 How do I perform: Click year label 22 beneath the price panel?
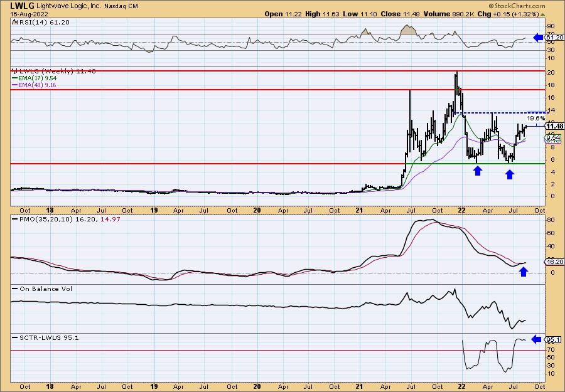tap(462, 210)
